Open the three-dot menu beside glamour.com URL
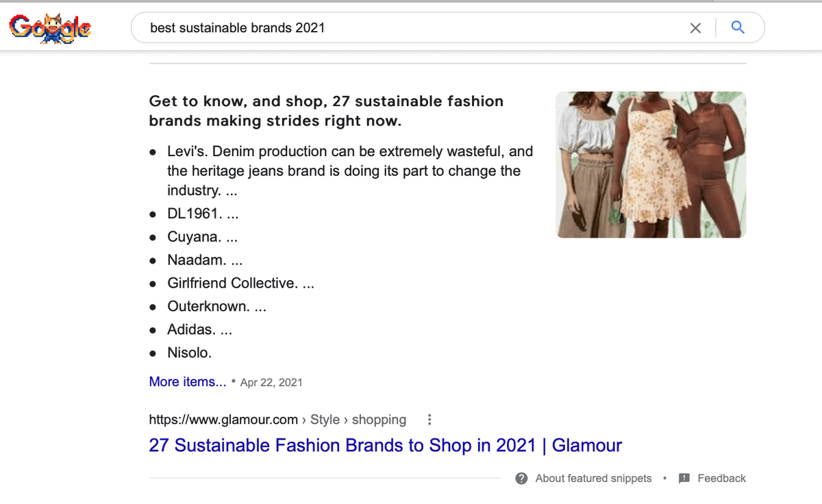 (x=429, y=419)
